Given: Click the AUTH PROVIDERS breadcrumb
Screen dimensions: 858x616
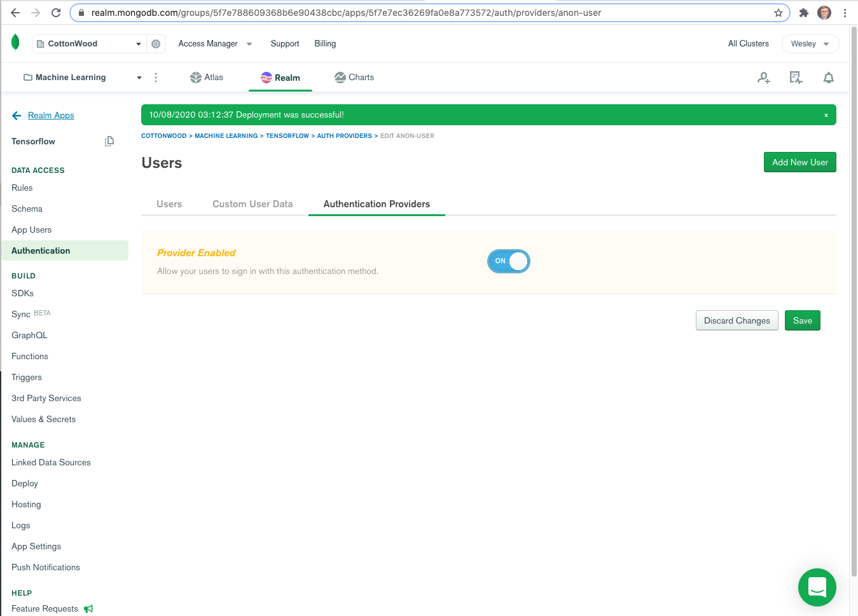Looking at the screenshot, I should 345,136.
